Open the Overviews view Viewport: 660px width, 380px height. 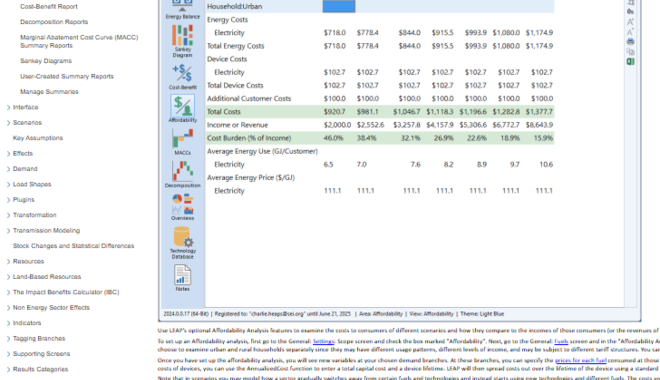coord(182,207)
